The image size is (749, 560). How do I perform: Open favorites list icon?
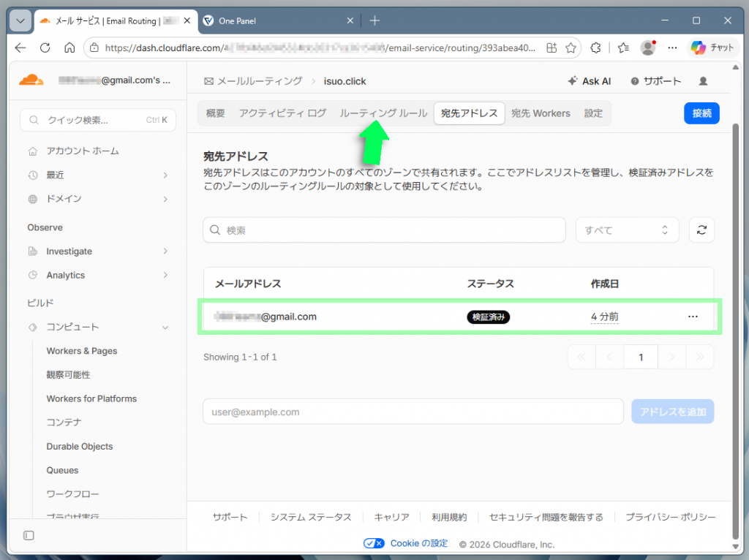coord(623,48)
